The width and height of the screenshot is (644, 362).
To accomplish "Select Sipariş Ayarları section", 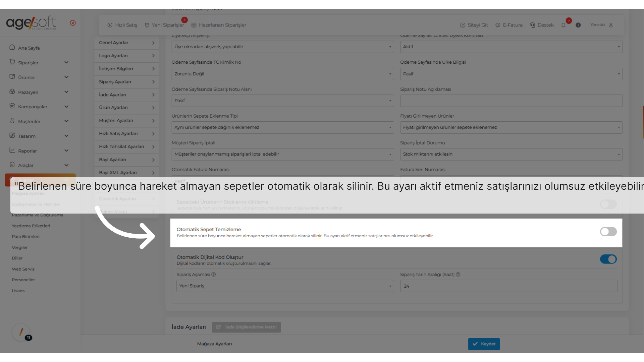I will click(x=127, y=82).
